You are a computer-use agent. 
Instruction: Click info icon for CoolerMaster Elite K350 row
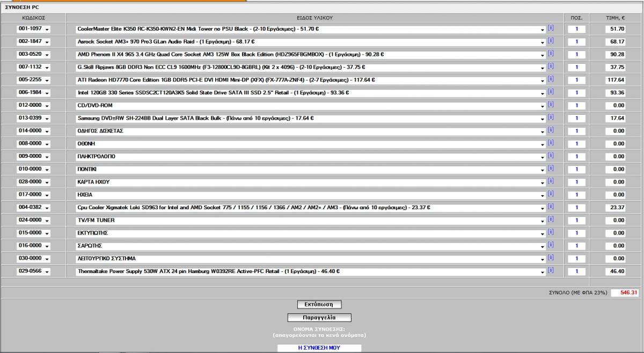551,28
